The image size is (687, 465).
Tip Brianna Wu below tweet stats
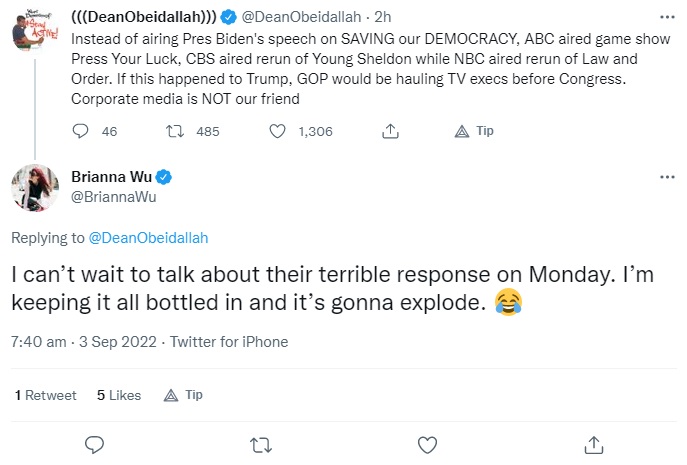pyautogui.click(x=183, y=395)
